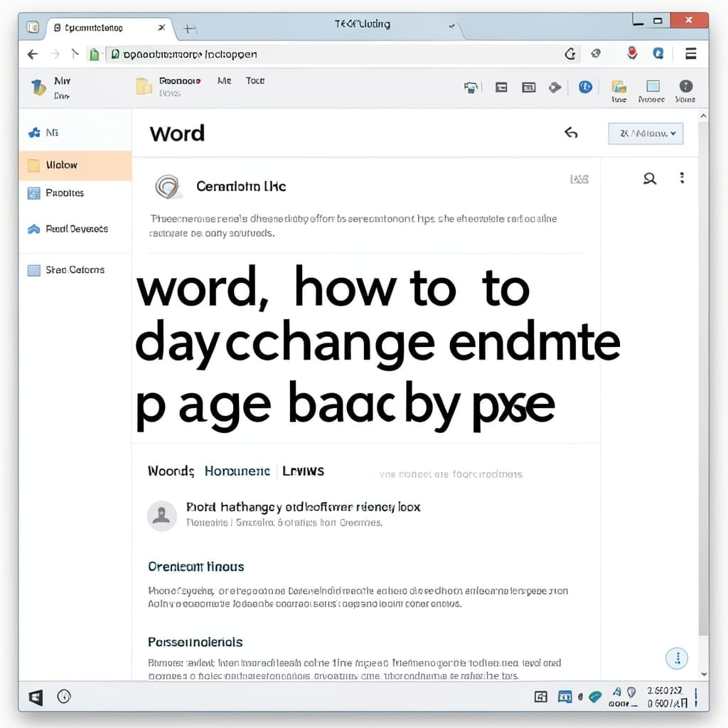Close the current browser tab
This screenshot has height=728, width=728.
click(x=161, y=28)
